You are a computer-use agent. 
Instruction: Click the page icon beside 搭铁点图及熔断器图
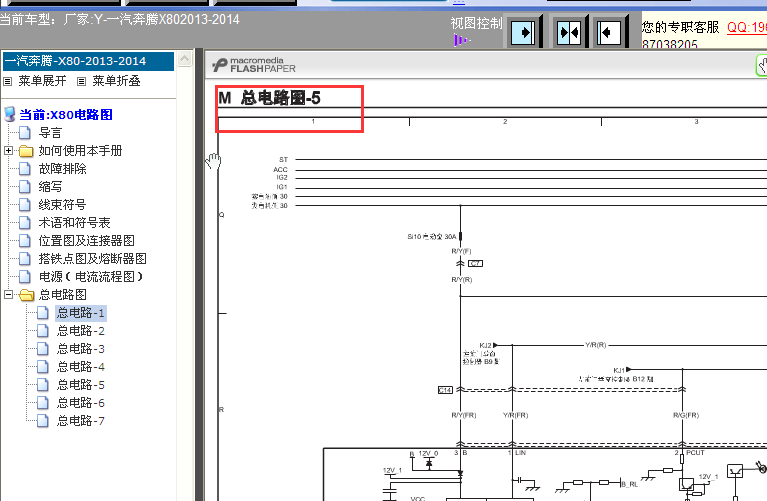24,258
